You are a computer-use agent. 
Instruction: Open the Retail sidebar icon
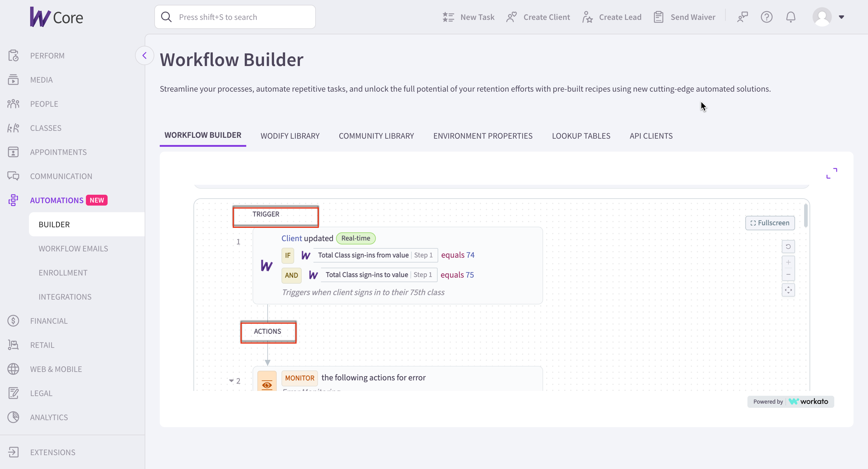point(14,345)
